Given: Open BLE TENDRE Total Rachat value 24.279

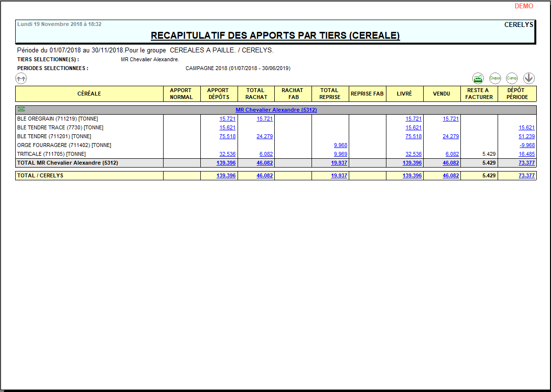Looking at the screenshot, I should tap(264, 137).
